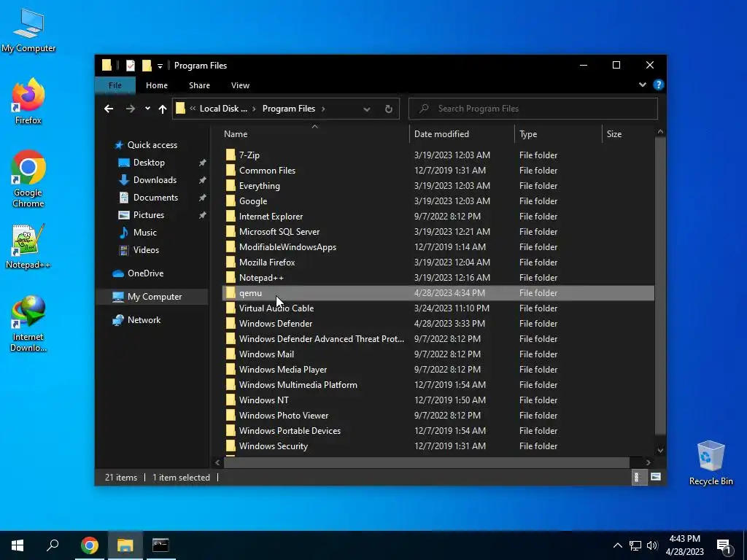
Task: Click the vertical scrollbar down arrow
Action: (660, 450)
